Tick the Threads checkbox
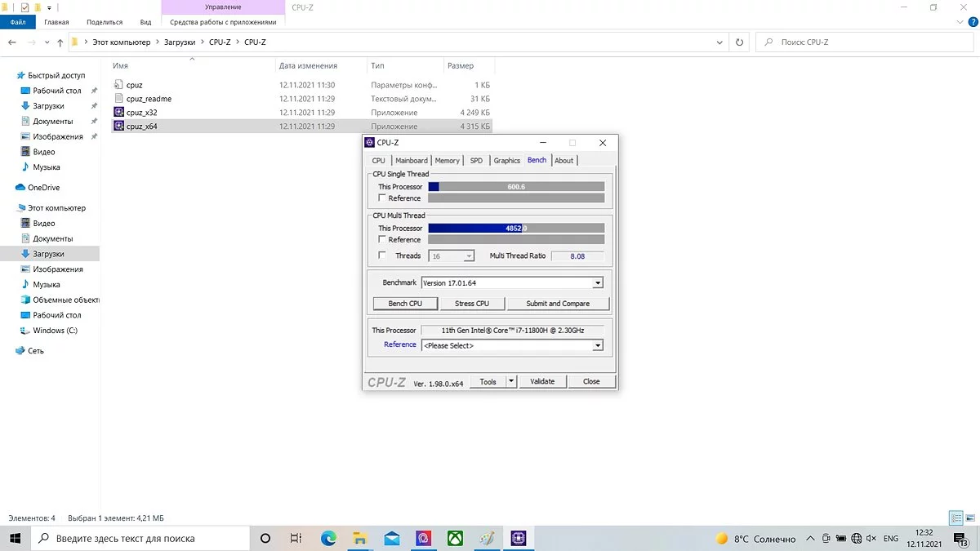The height and width of the screenshot is (551, 980). [382, 256]
